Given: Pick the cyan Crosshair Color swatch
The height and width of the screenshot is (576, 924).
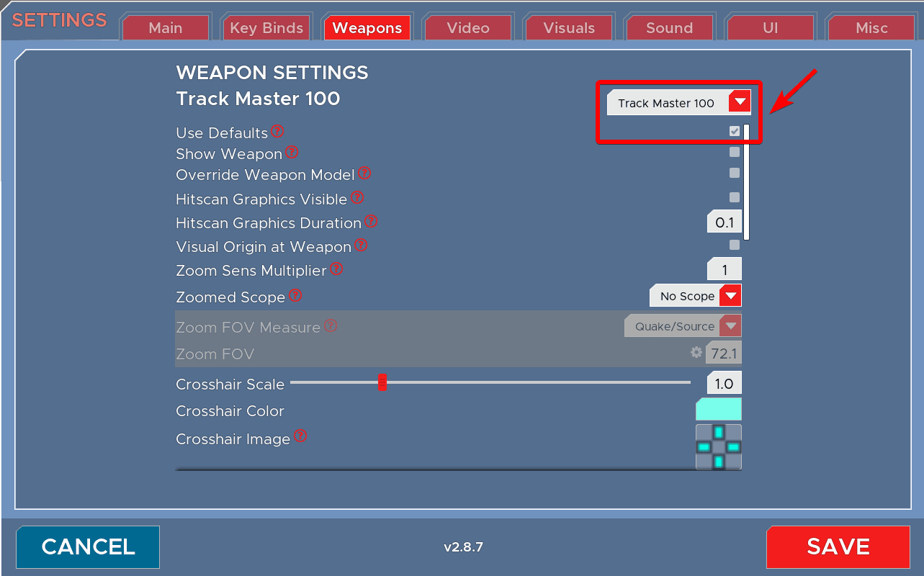Looking at the screenshot, I should coord(718,410).
